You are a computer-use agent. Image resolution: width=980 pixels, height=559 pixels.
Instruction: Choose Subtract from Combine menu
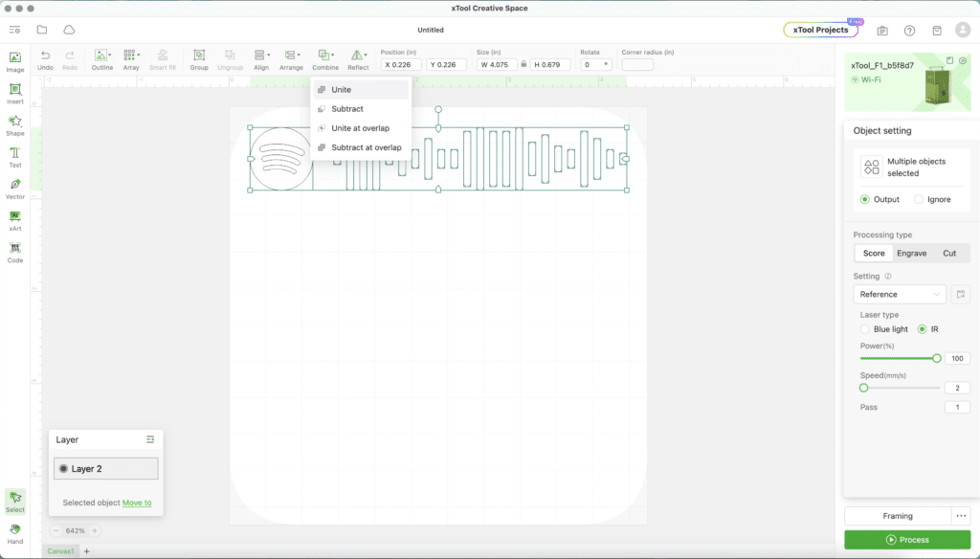[361, 109]
